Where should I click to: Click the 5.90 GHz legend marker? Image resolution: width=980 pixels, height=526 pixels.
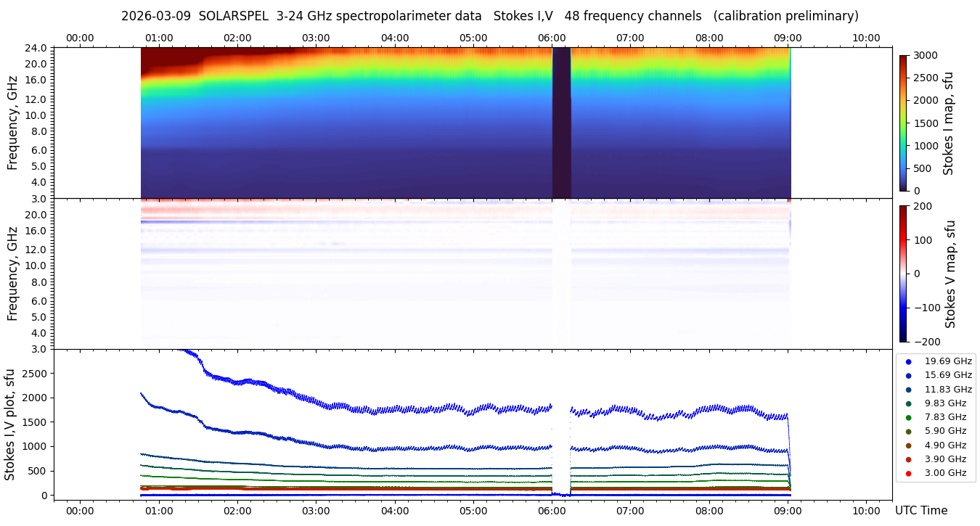(908, 432)
